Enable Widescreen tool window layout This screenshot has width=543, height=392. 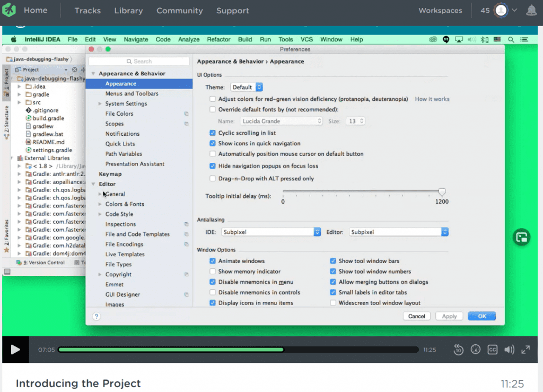(333, 303)
